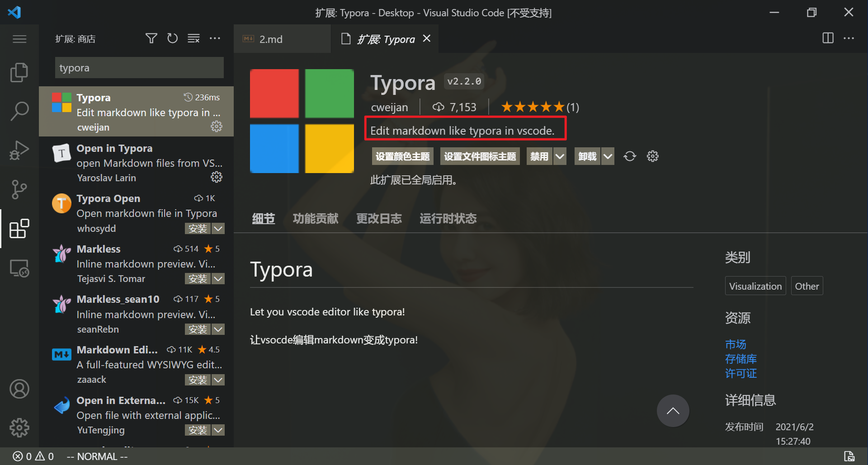Open the 细节 details tab
Image resolution: width=868 pixels, height=465 pixels.
click(263, 219)
